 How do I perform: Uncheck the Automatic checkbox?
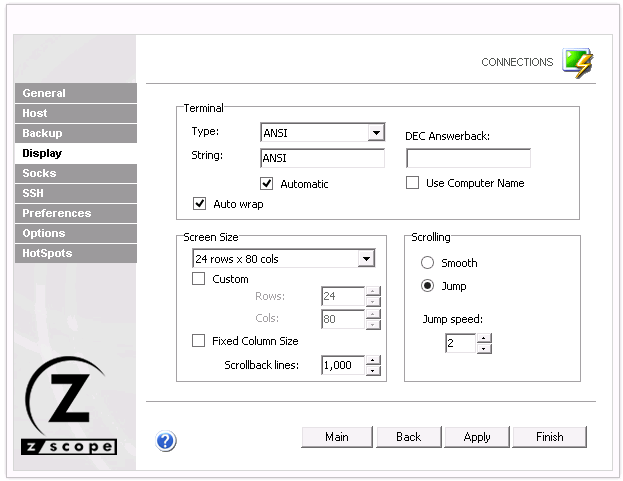click(x=266, y=184)
